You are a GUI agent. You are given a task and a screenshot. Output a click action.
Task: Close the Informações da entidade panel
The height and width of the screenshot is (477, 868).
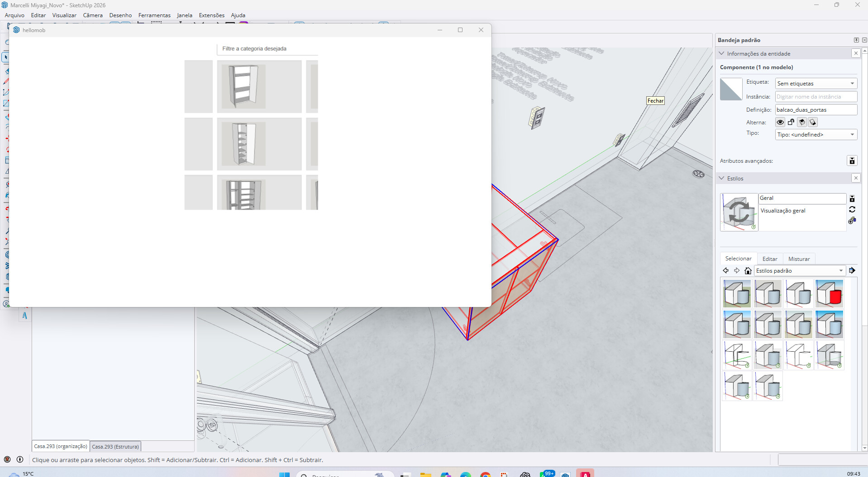(856, 53)
